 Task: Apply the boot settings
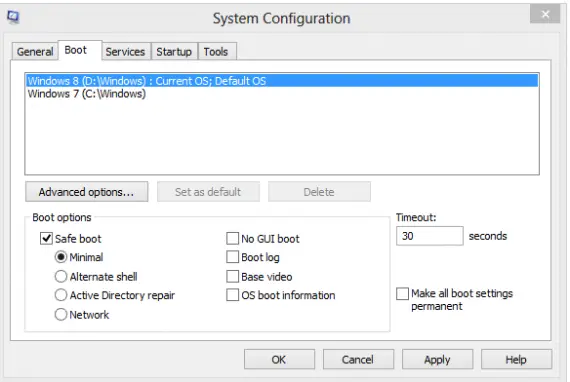(x=437, y=359)
